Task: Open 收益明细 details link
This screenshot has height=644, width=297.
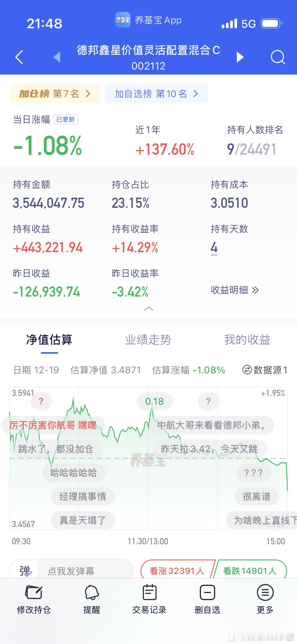Action: click(x=235, y=290)
